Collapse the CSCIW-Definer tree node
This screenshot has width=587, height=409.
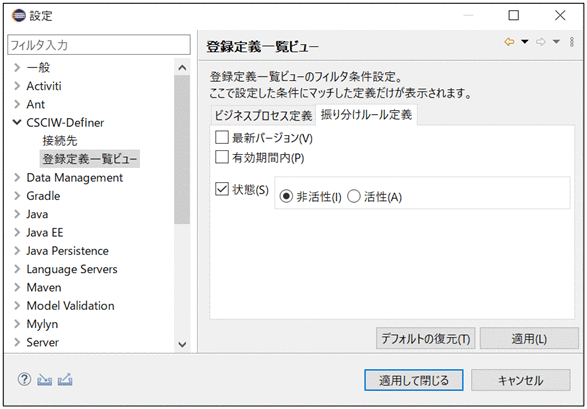pyautogui.click(x=17, y=122)
